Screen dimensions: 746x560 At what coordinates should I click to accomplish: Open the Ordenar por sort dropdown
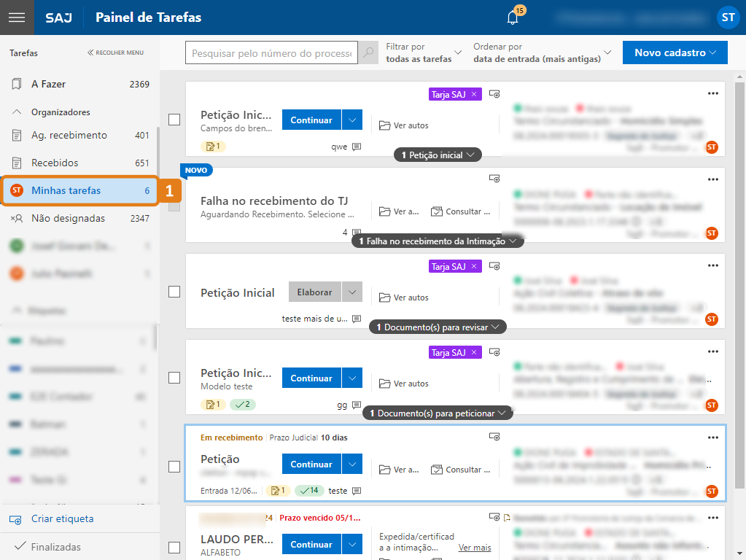pos(543,52)
